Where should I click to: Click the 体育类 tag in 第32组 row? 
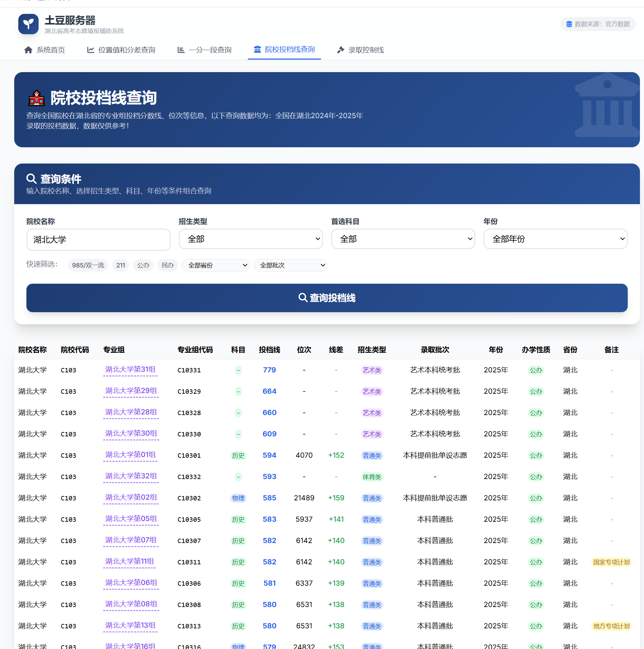pyautogui.click(x=372, y=477)
